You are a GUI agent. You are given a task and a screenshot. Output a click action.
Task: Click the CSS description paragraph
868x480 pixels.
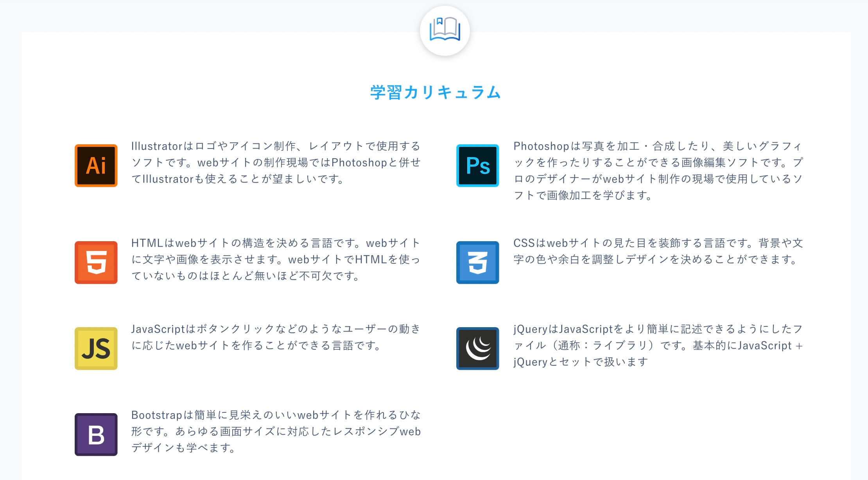pos(658,251)
